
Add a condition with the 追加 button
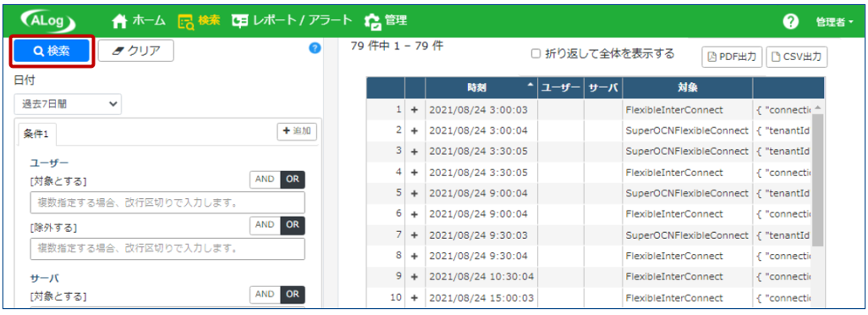(297, 131)
